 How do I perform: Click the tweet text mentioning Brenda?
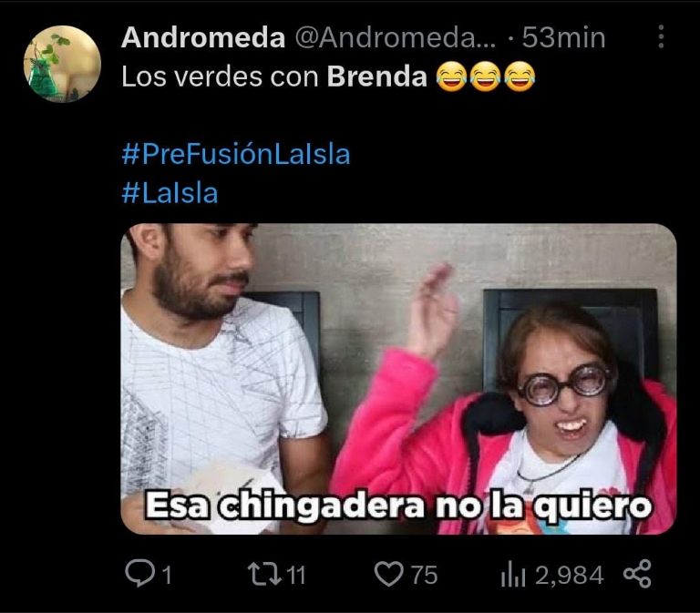coord(274,77)
